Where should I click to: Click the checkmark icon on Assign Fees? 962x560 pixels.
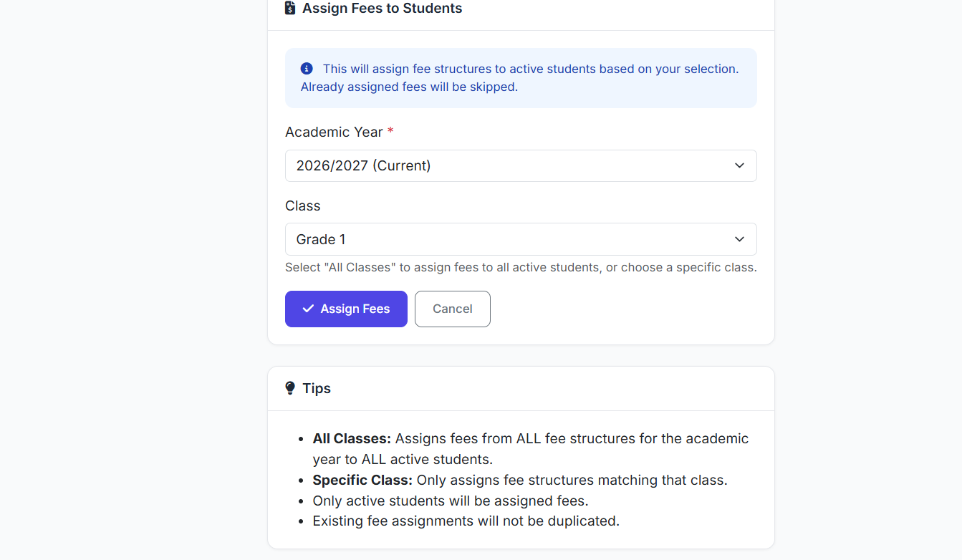point(308,309)
